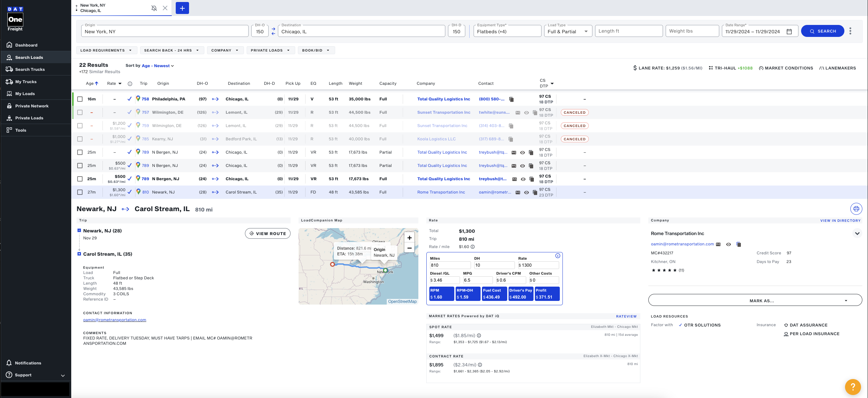Click the rate info icon in table header
The image size is (868, 398).
130,84
